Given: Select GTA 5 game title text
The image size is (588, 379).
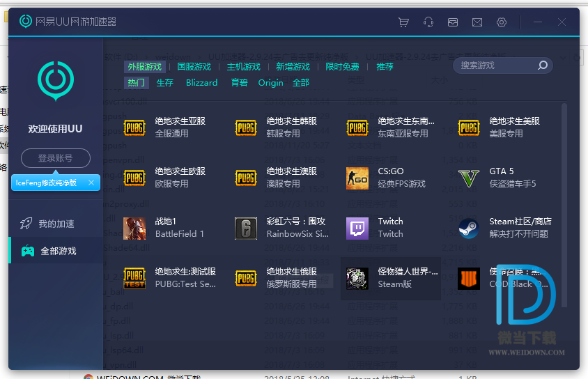Looking at the screenshot, I should click(502, 171).
